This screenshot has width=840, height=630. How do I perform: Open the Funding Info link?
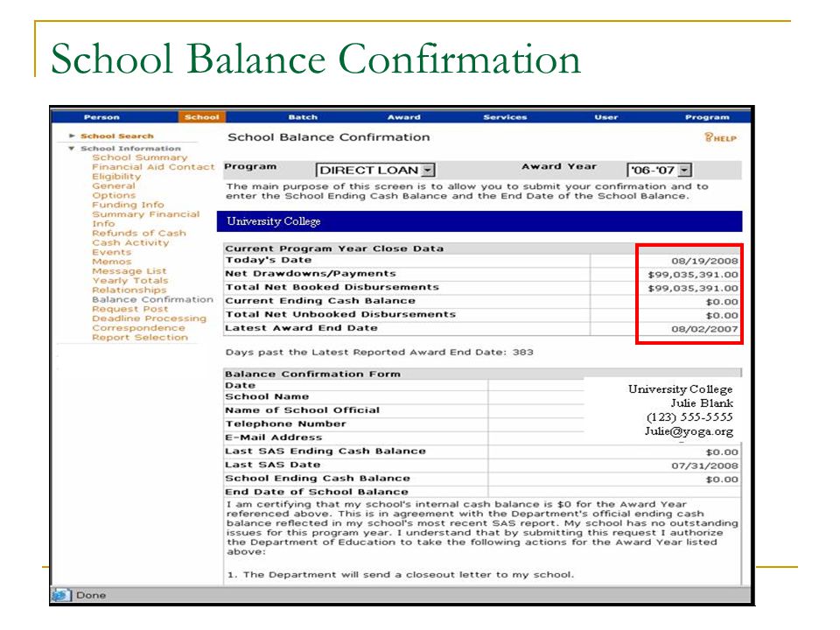128,205
